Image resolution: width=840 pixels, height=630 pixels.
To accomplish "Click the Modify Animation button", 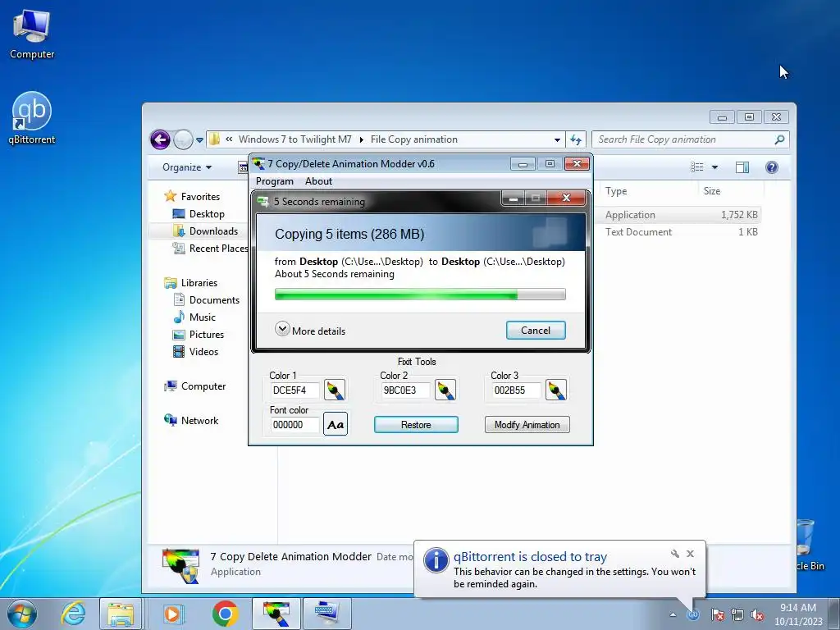I will tap(527, 425).
